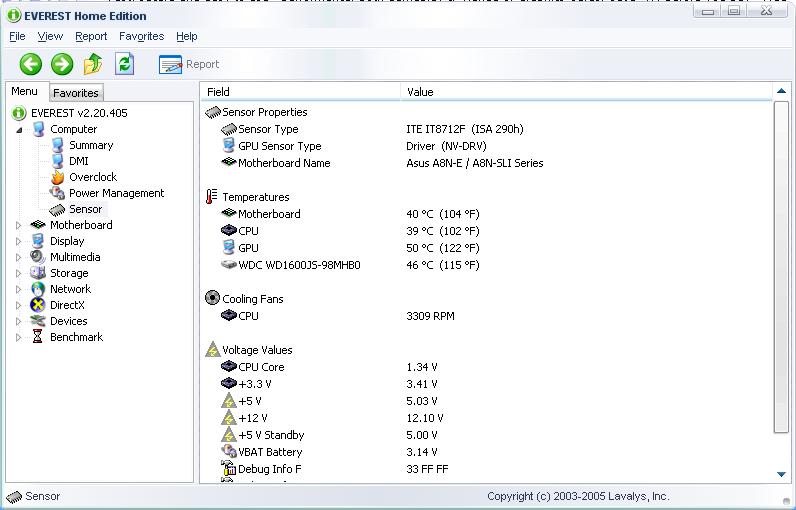The width and height of the screenshot is (796, 510).
Task: Click the up-level folder icon in toolbar
Action: click(x=93, y=64)
